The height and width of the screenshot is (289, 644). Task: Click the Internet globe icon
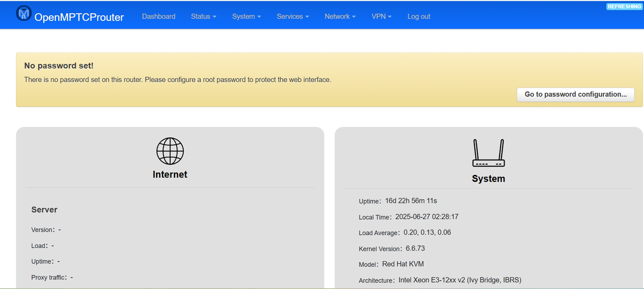click(x=170, y=151)
